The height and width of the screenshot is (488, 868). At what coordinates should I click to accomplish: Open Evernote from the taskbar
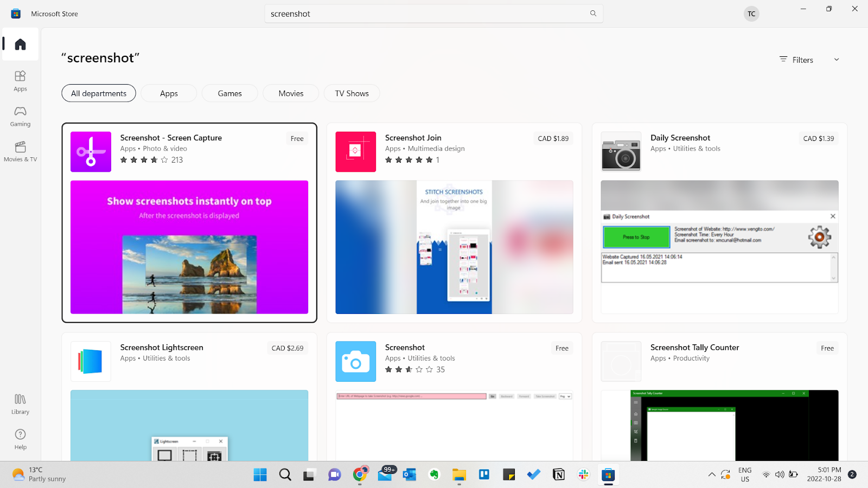coord(434,475)
